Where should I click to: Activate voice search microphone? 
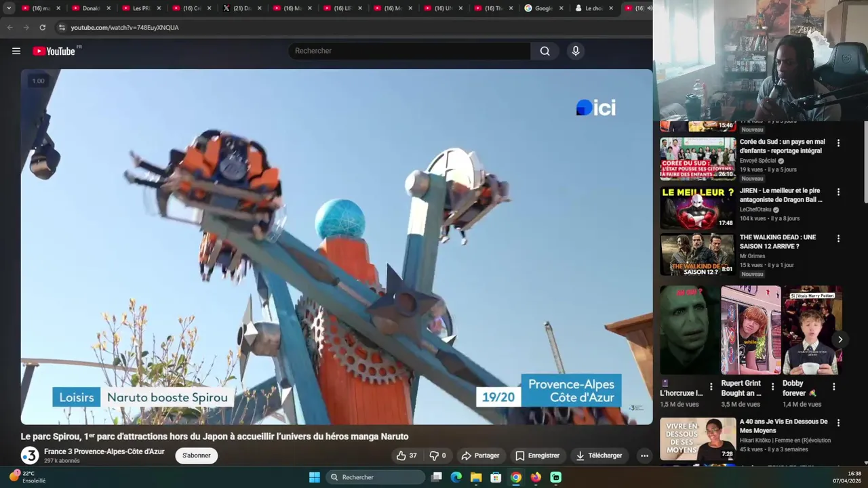click(575, 51)
